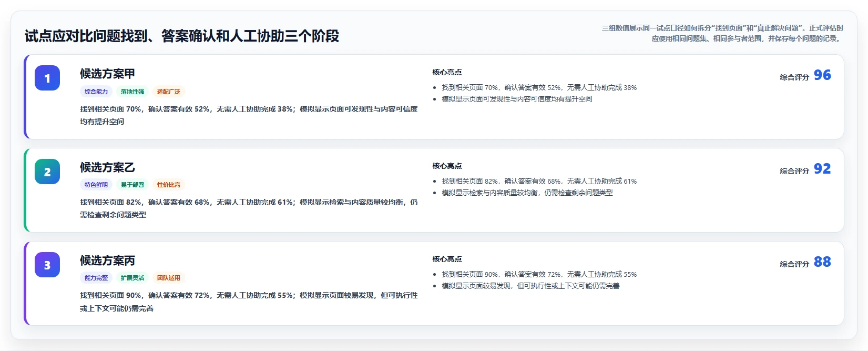
Task: Select the 候选方案甲 title
Action: [x=107, y=74]
